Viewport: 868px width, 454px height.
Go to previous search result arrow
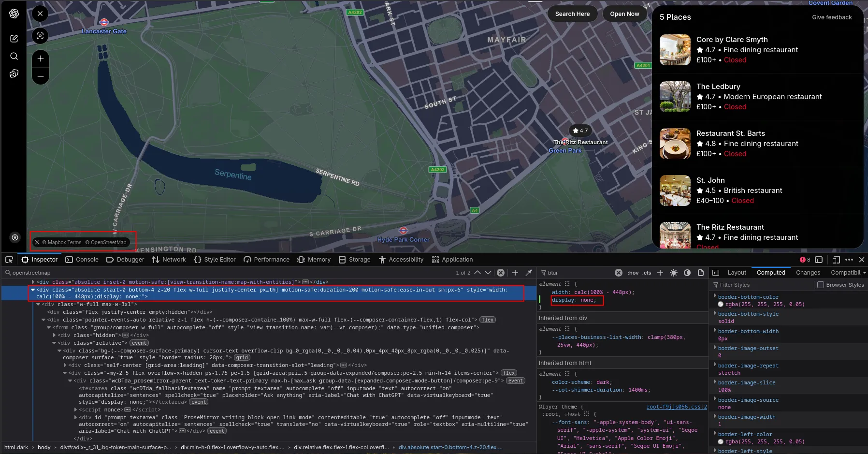[477, 273]
